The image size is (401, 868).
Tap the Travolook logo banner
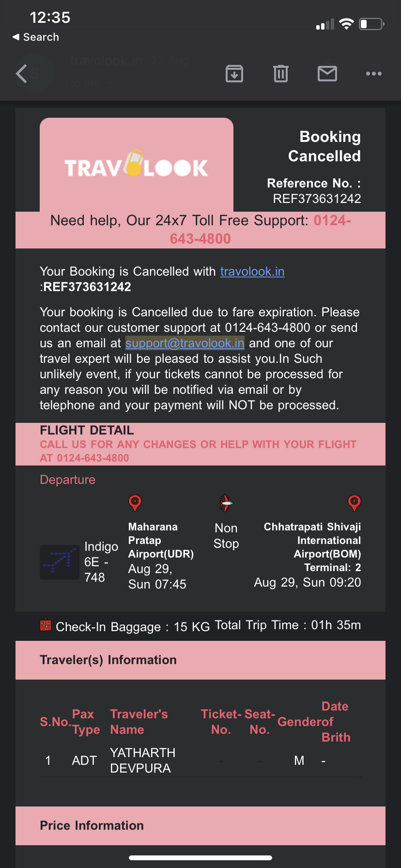click(x=137, y=165)
